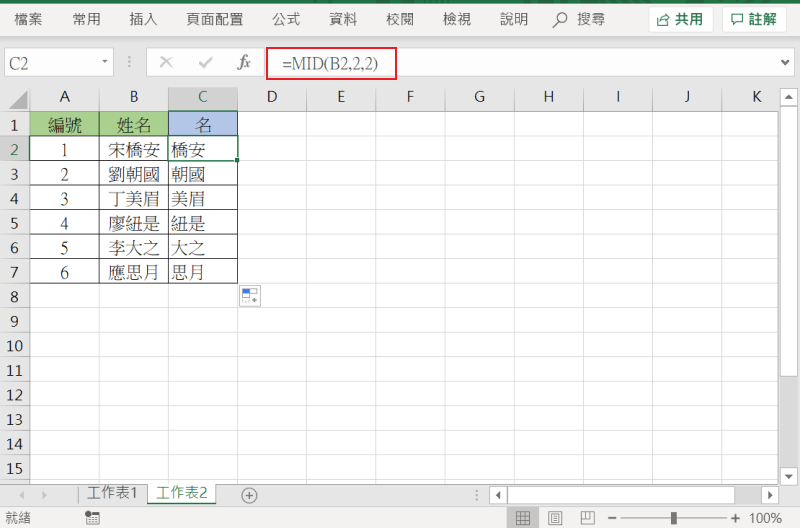Click the macro record icon in status bar
Image resolution: width=800 pixels, height=528 pixels.
click(x=92, y=518)
